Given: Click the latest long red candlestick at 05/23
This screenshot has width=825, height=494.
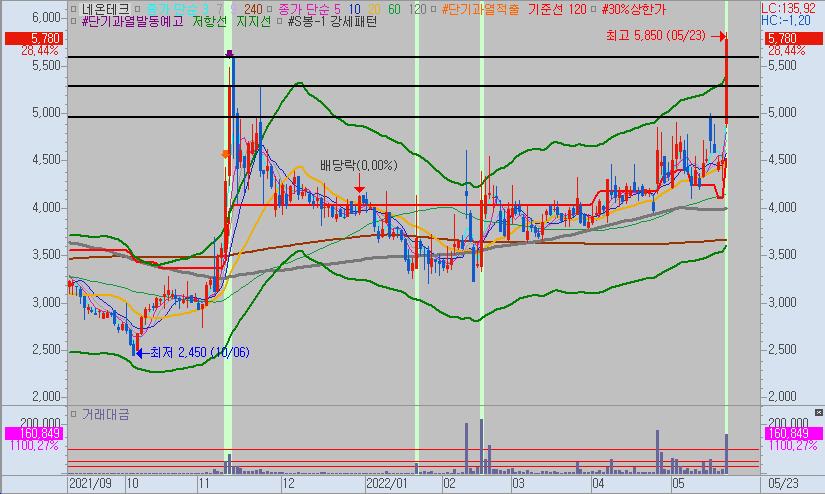Looking at the screenshot, I should [x=726, y=79].
